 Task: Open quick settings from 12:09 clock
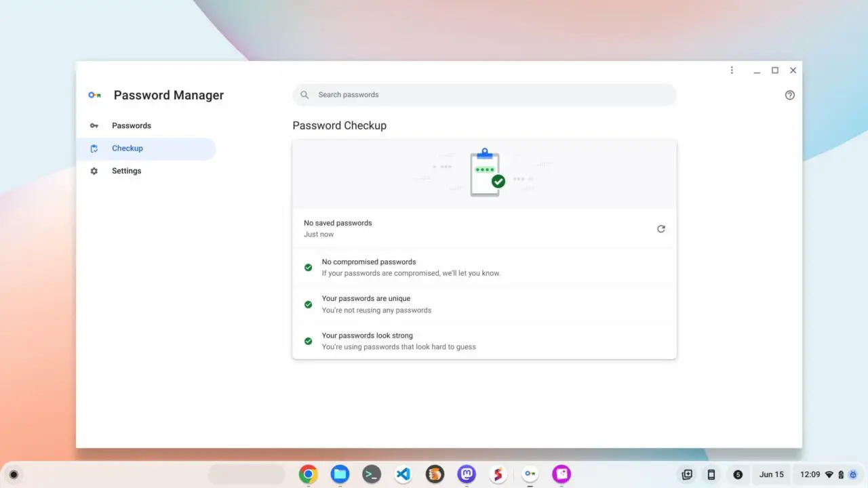827,474
